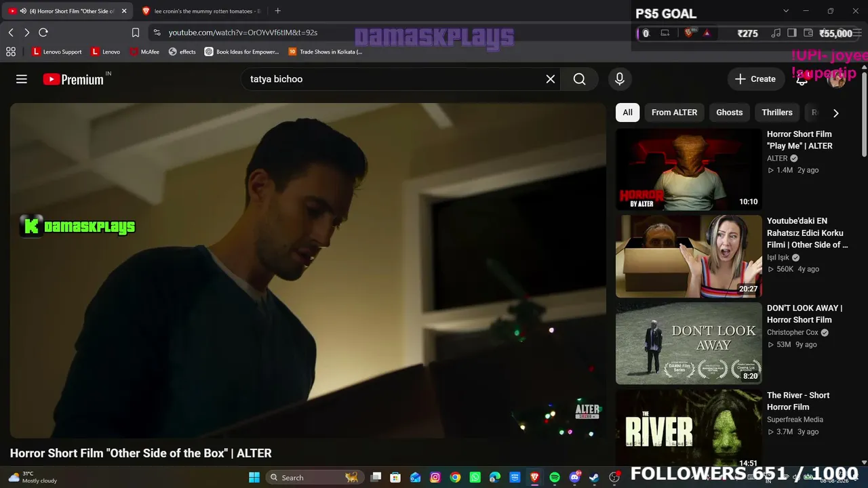Filter suggestions by From ALTER chip
Screen dimensions: 868x488
pos(674,113)
